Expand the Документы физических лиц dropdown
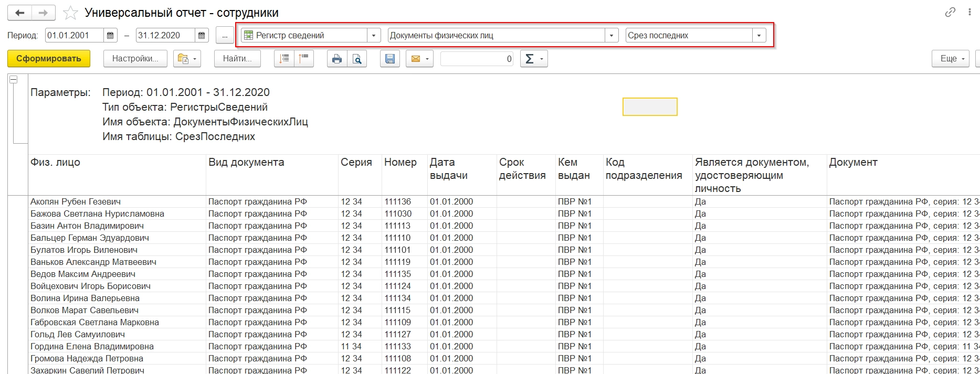The height and width of the screenshot is (374, 980). [x=611, y=36]
